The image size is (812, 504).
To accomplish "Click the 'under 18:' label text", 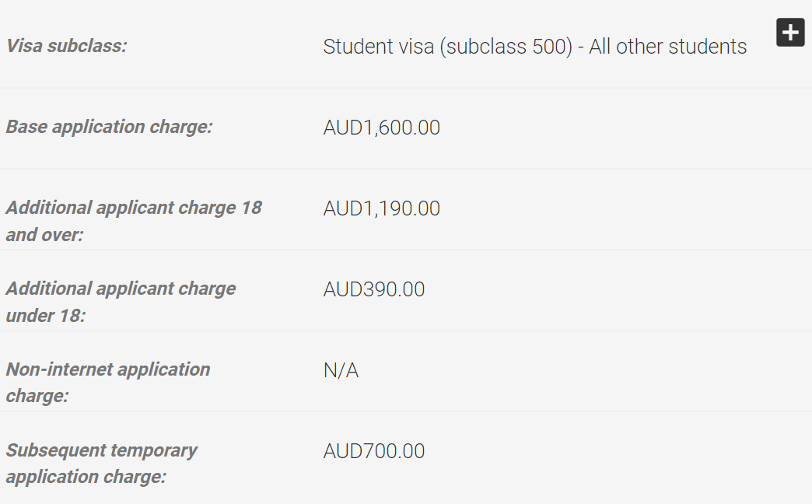I will (46, 316).
